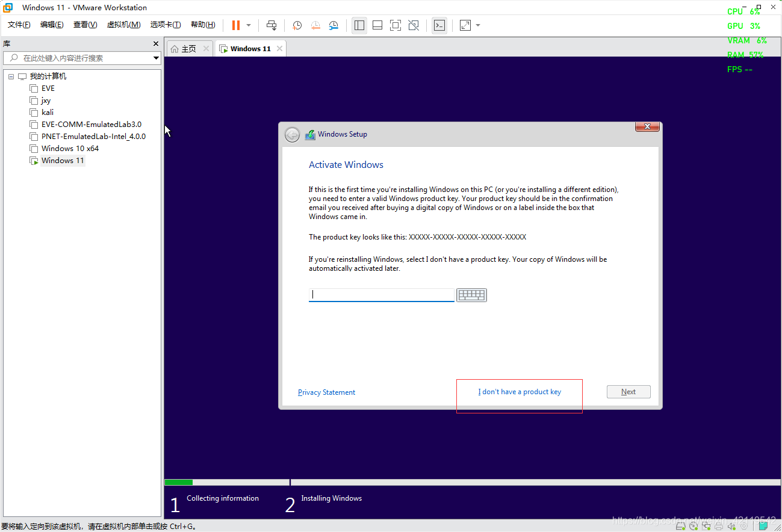Click the network adapter status icon

pos(706,526)
